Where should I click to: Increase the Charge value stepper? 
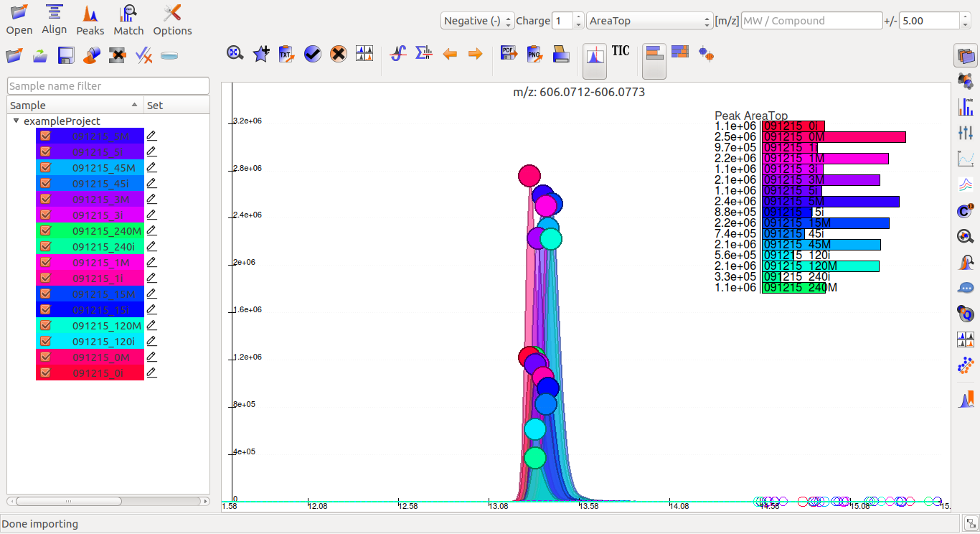click(579, 17)
